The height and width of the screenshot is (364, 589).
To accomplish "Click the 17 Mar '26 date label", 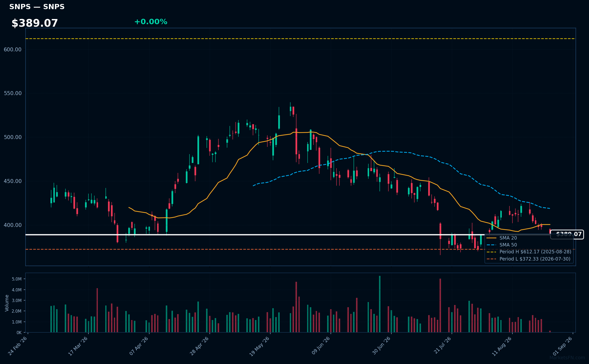I will (78, 346).
